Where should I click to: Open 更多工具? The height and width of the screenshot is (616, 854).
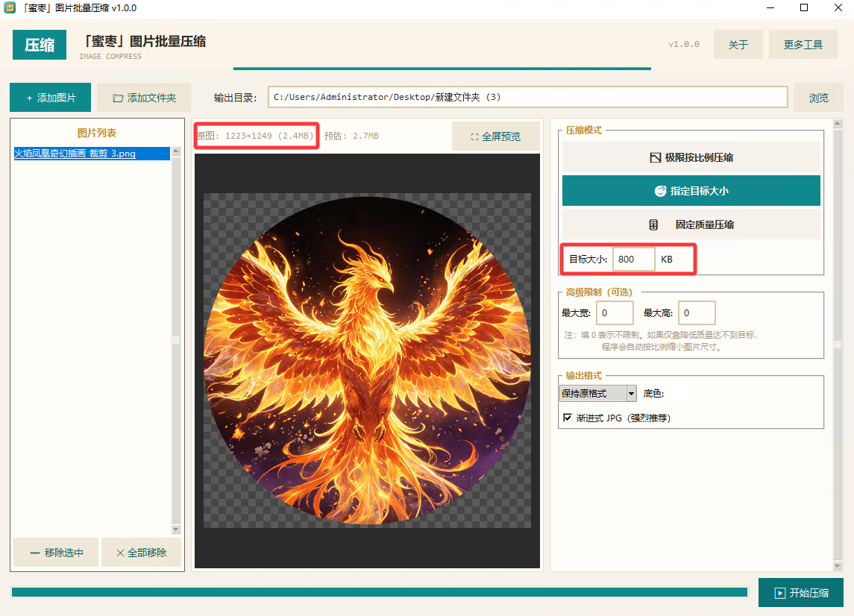[x=803, y=45]
